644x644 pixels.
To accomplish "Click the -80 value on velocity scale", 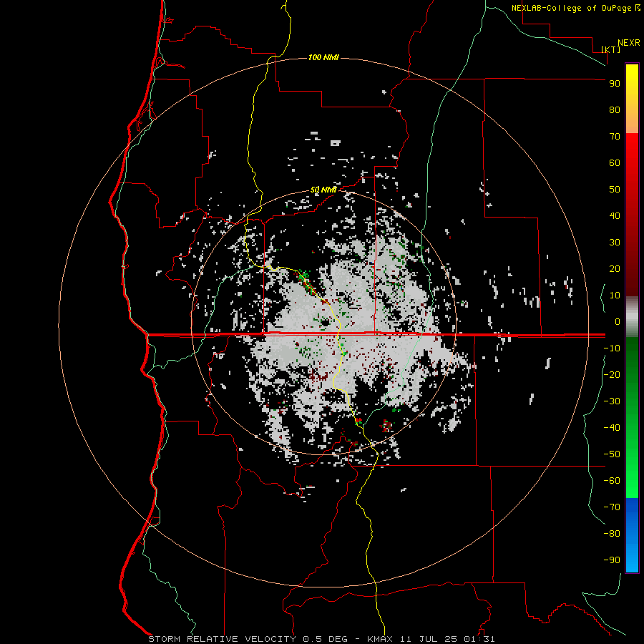I will 612,534.
